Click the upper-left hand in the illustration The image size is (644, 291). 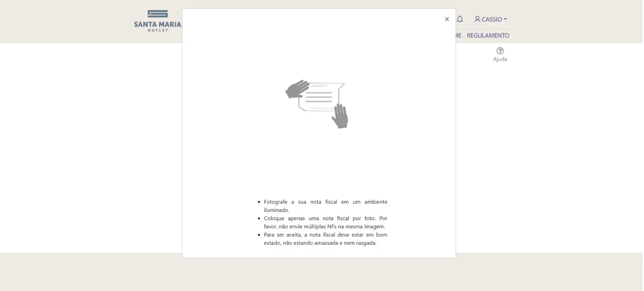pos(297,89)
